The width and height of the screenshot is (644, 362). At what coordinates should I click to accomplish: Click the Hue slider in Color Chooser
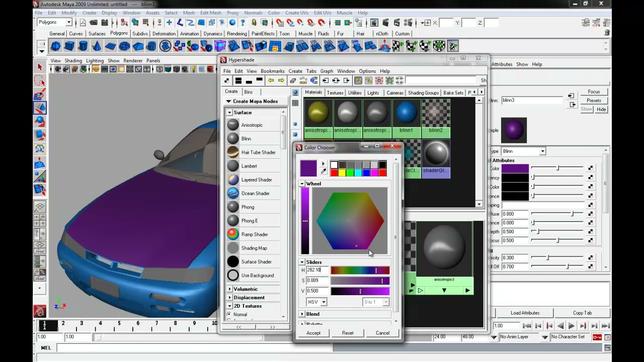point(360,270)
